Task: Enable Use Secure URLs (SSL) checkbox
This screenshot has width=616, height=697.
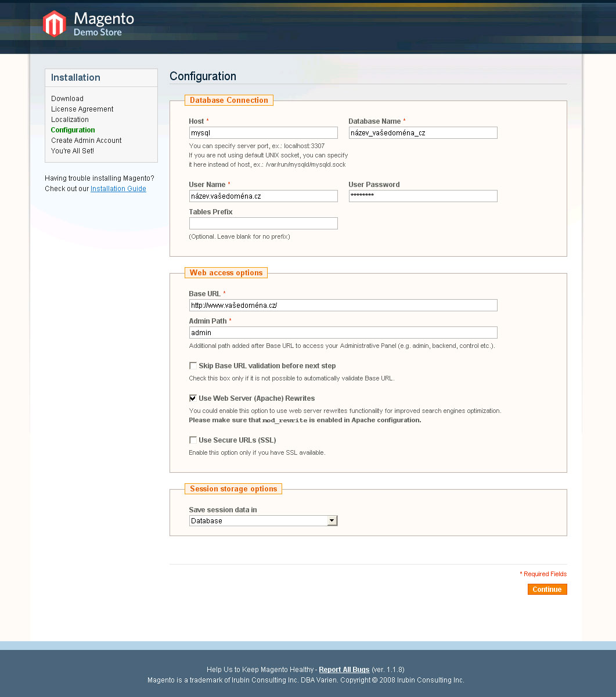Action: pyautogui.click(x=193, y=440)
